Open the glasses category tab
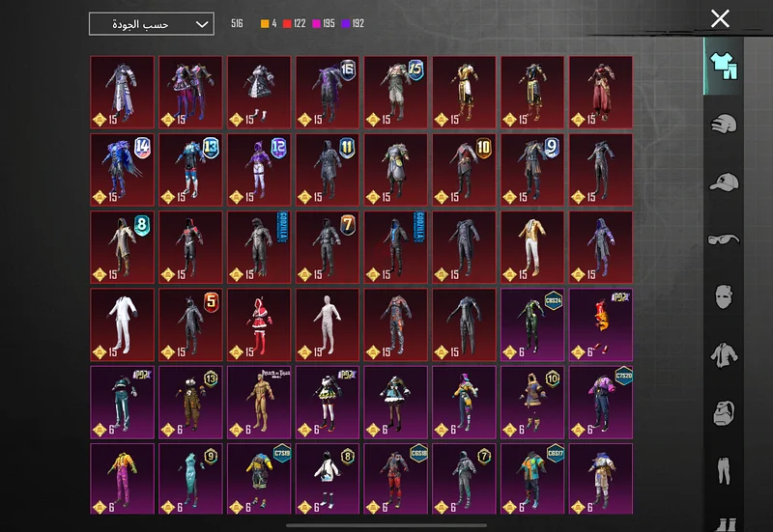Viewport: 773px width, 532px height. (x=724, y=239)
